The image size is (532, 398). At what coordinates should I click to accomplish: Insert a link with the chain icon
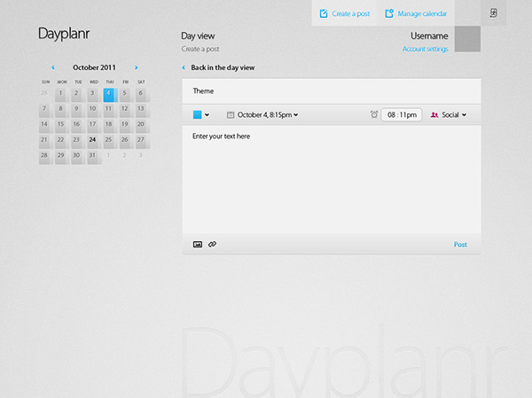tap(213, 244)
